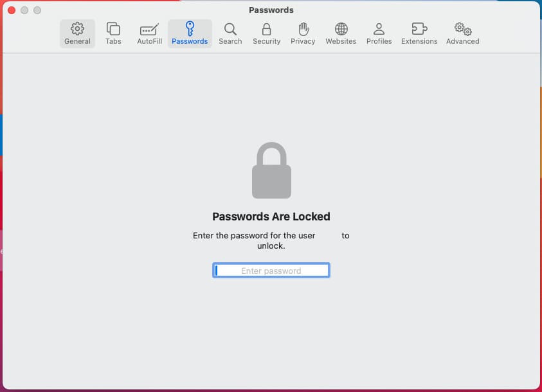
Task: Click the 'Advanced' text label in toolbar
Action: point(462,41)
